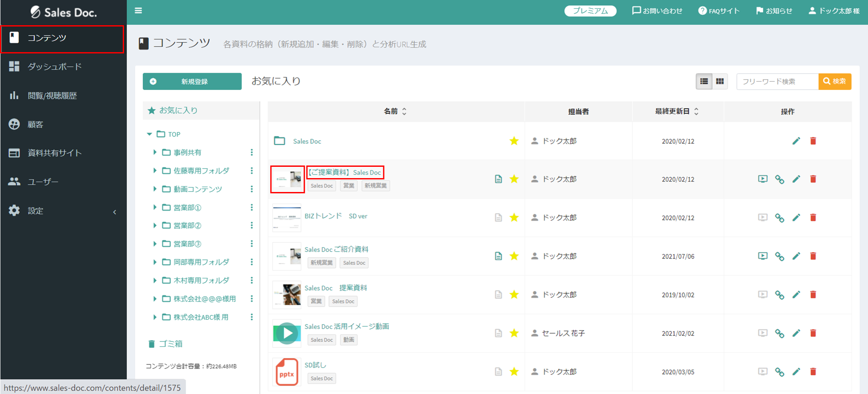Open ダッシュボード in the sidebar
Viewport: 868px width, 394px height.
(x=55, y=66)
